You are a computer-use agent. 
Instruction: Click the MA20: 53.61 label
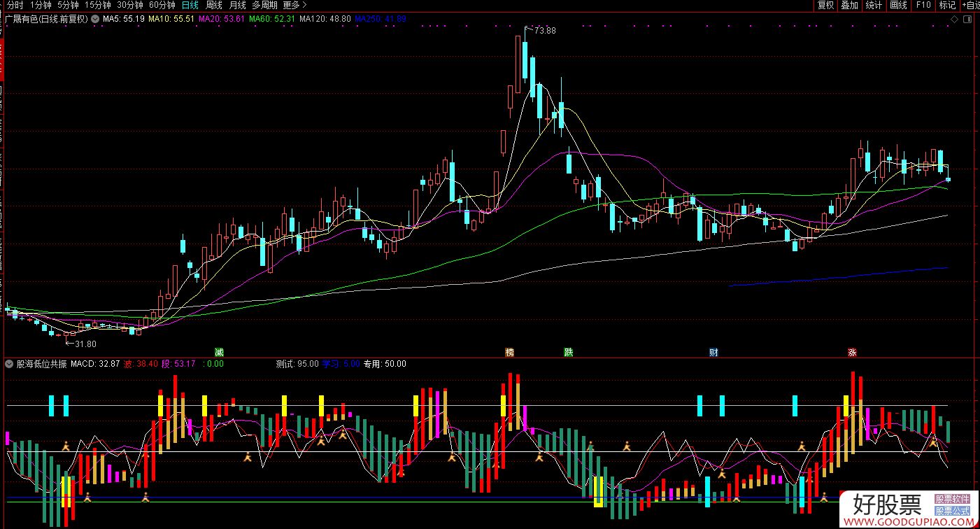[x=222, y=19]
